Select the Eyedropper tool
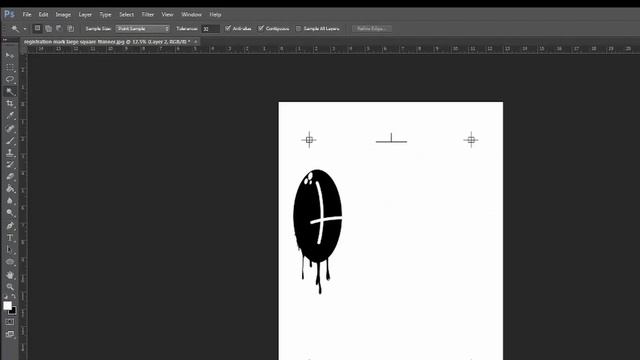This screenshot has height=360, width=640. [x=10, y=116]
